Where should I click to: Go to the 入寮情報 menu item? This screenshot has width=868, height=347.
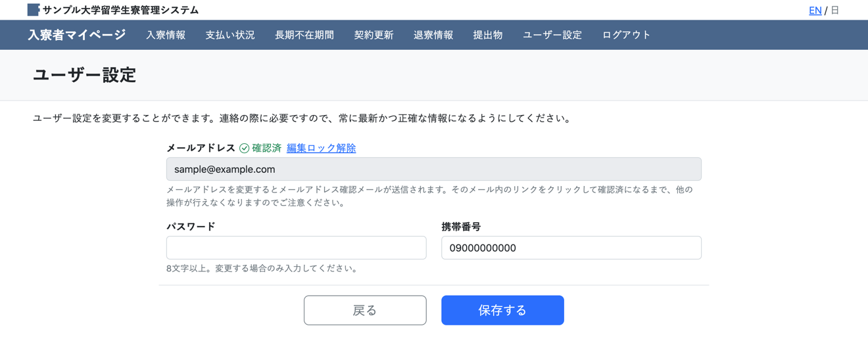pos(166,35)
